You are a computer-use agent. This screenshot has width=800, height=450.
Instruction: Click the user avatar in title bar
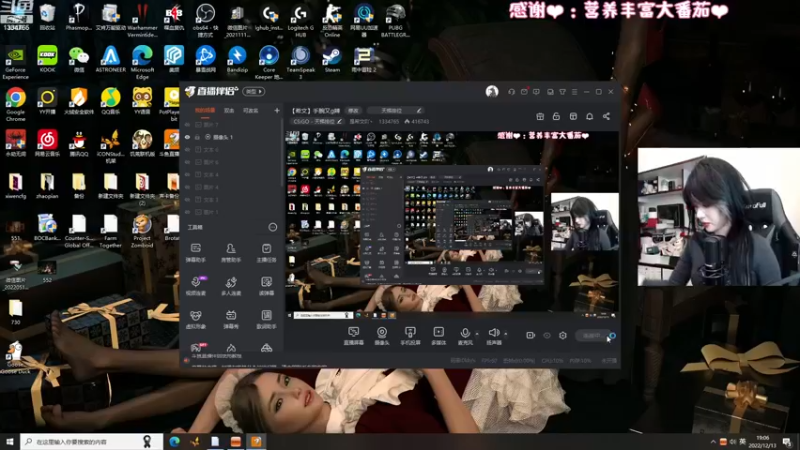coord(492,91)
